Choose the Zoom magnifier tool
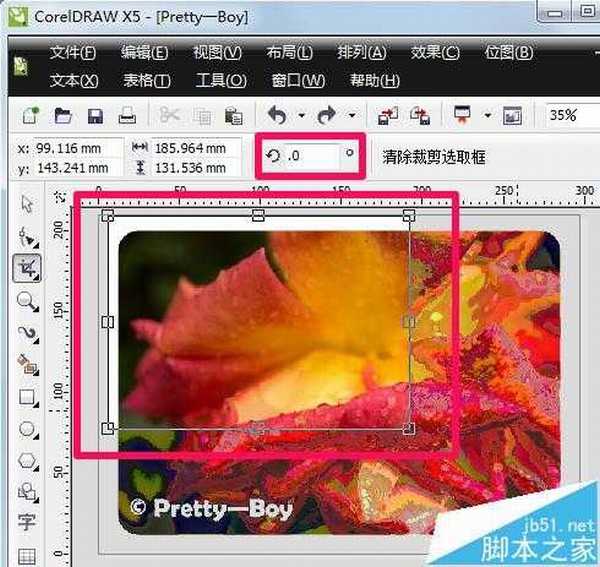The width and height of the screenshot is (600, 567). click(27, 300)
